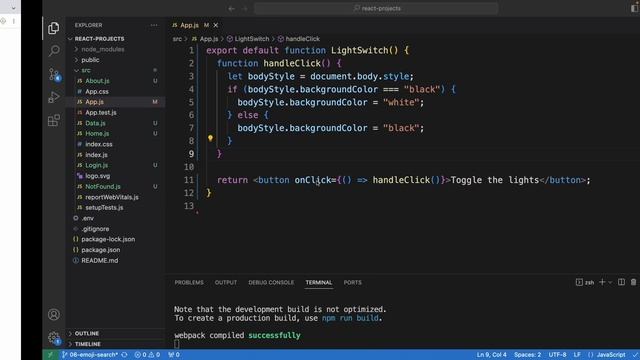Open the Search view in activity bar

[53, 51]
